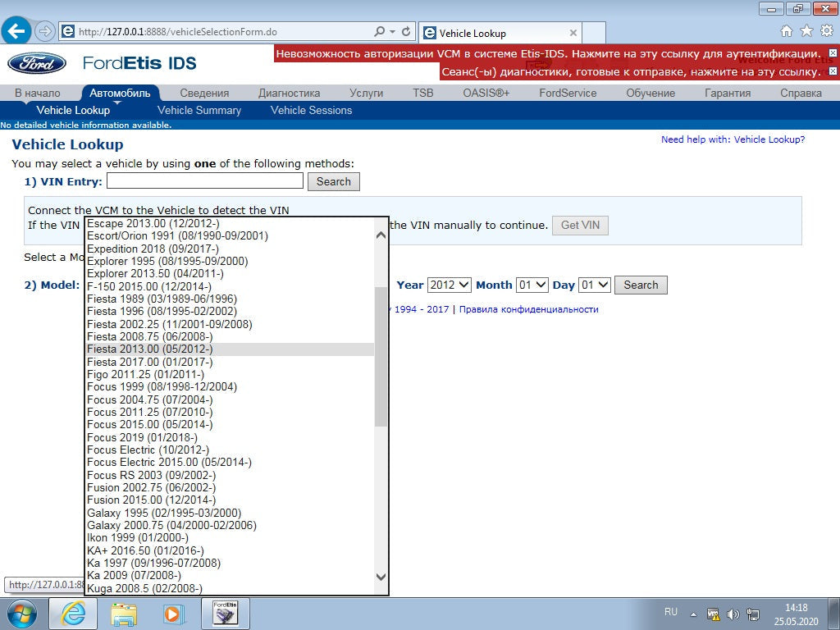Click the model list scrollbar down arrow
This screenshot has width=840, height=630.
coord(381,577)
